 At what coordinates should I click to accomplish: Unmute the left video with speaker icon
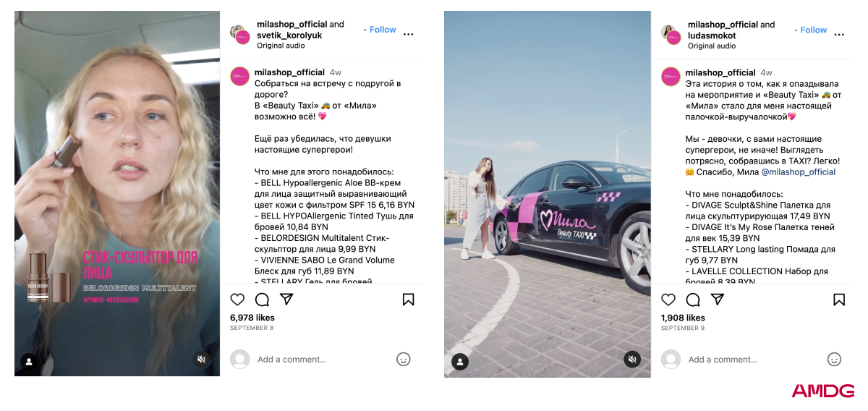[202, 359]
